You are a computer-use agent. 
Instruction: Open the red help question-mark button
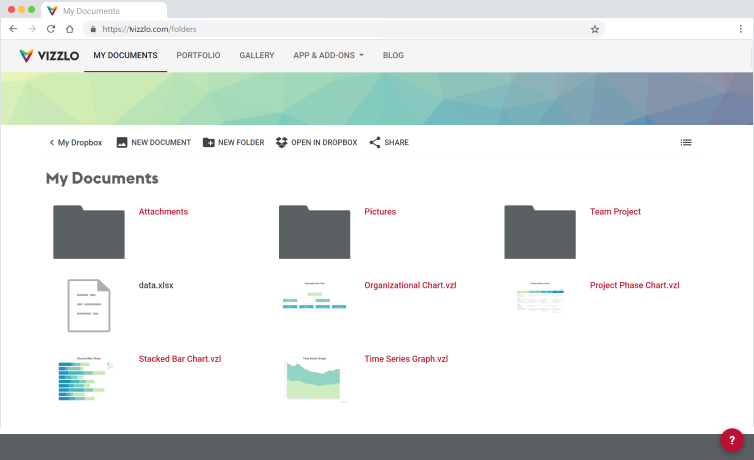[732, 440]
